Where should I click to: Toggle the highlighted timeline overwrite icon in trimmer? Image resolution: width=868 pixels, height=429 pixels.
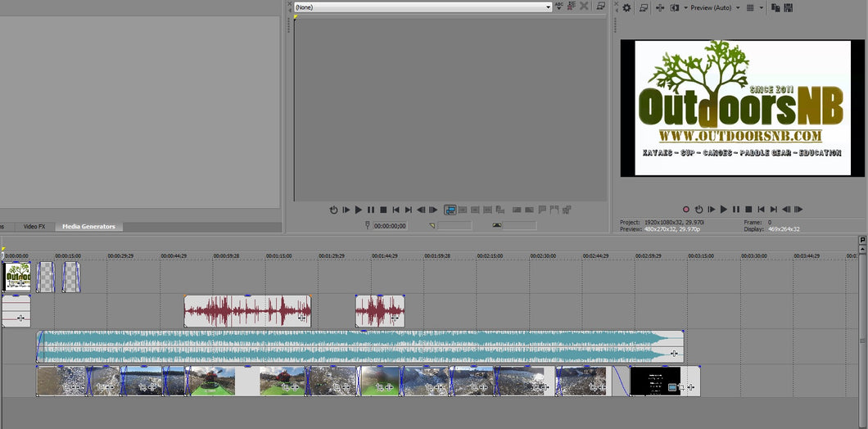tap(450, 210)
